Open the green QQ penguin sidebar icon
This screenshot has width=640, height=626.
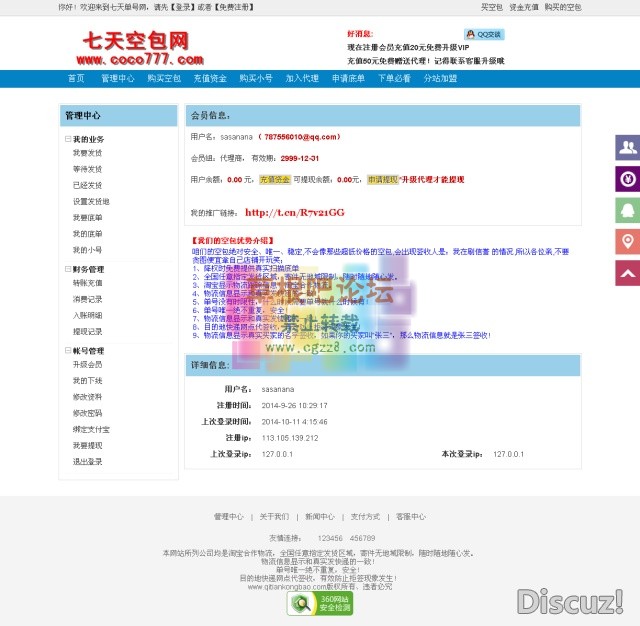[x=628, y=210]
